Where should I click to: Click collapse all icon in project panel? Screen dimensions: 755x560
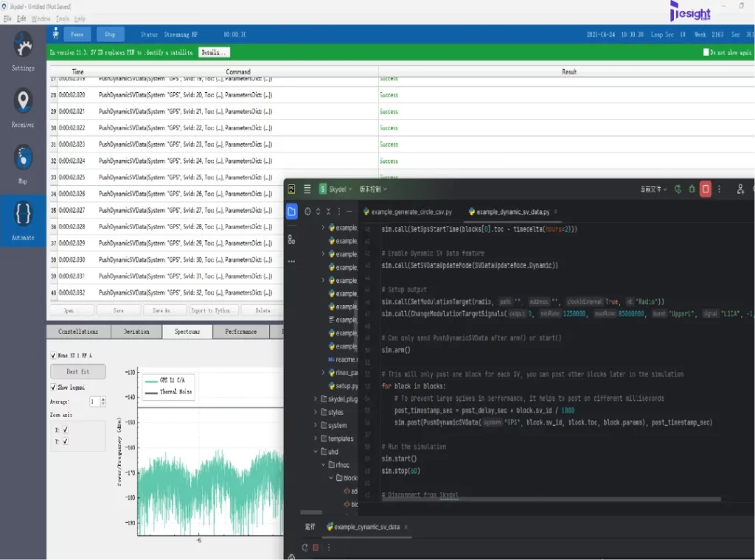pyautogui.click(x=328, y=211)
